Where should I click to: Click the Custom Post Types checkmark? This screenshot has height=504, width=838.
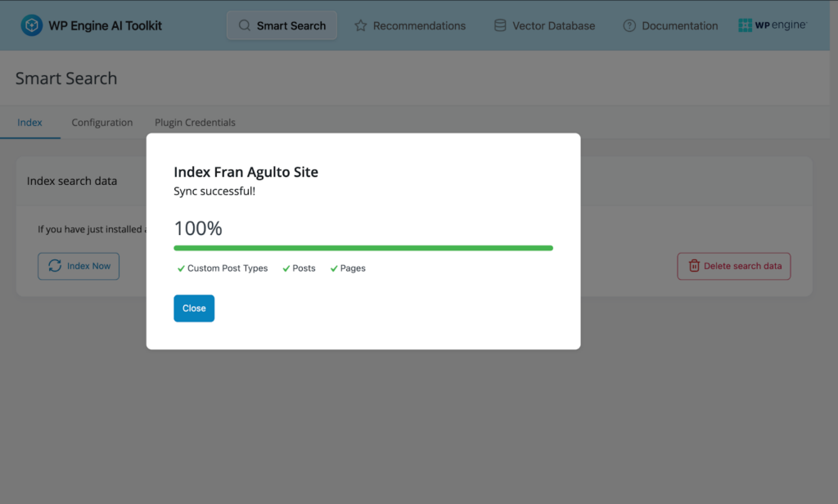[181, 268]
